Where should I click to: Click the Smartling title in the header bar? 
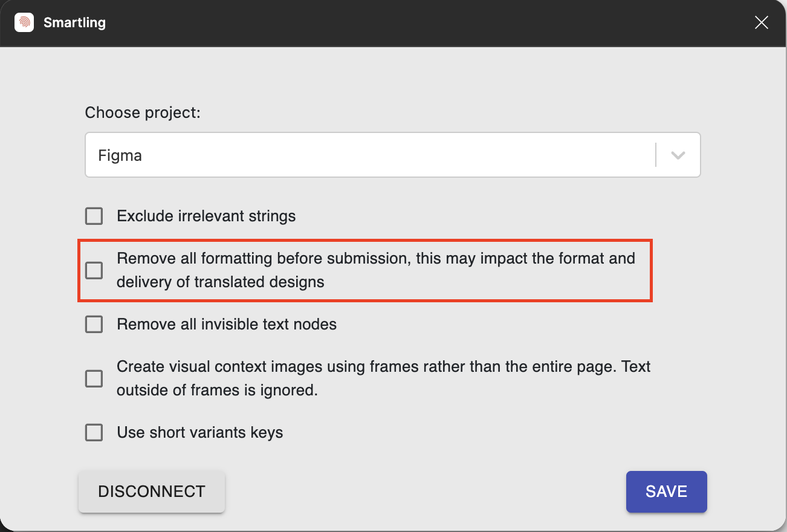pyautogui.click(x=74, y=22)
